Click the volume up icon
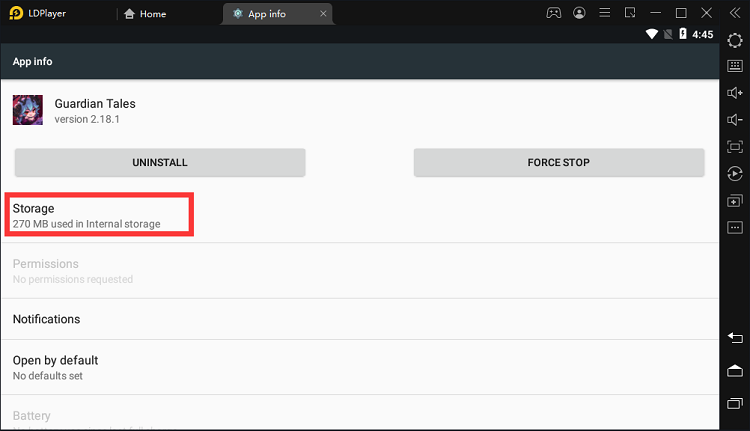The height and width of the screenshot is (431, 750). [735, 93]
